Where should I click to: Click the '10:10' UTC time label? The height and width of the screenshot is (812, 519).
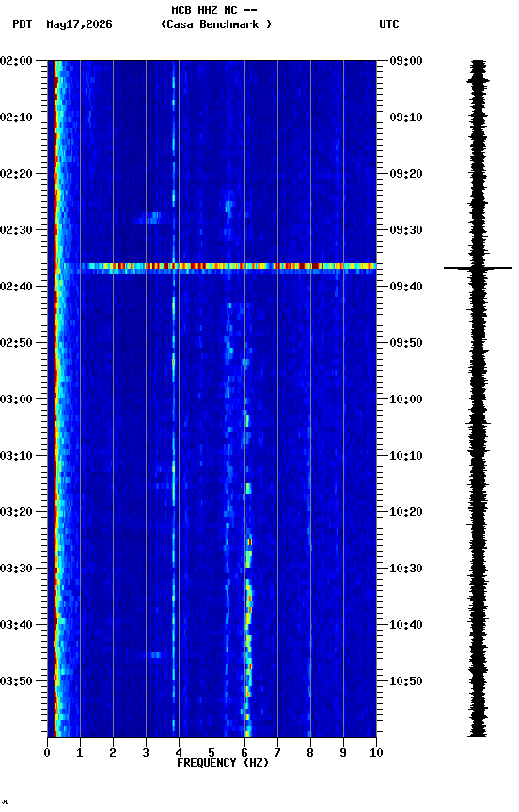pos(406,456)
